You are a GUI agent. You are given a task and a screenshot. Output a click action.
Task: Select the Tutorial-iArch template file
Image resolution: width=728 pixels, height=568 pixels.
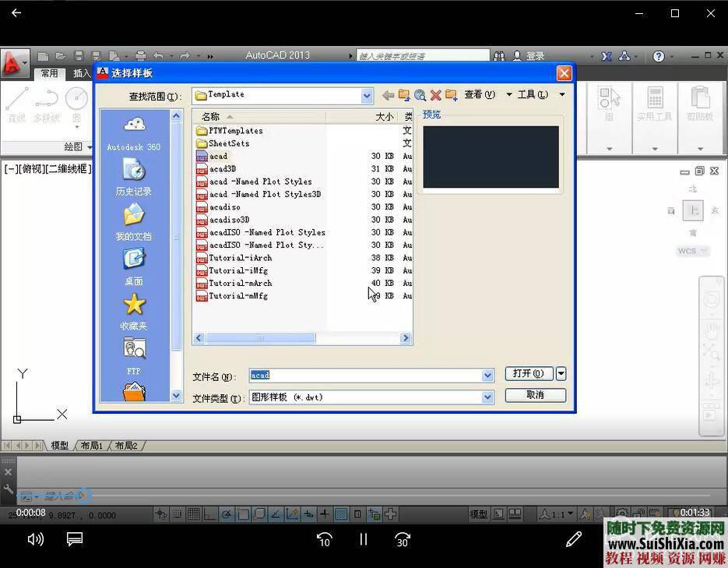click(x=238, y=257)
